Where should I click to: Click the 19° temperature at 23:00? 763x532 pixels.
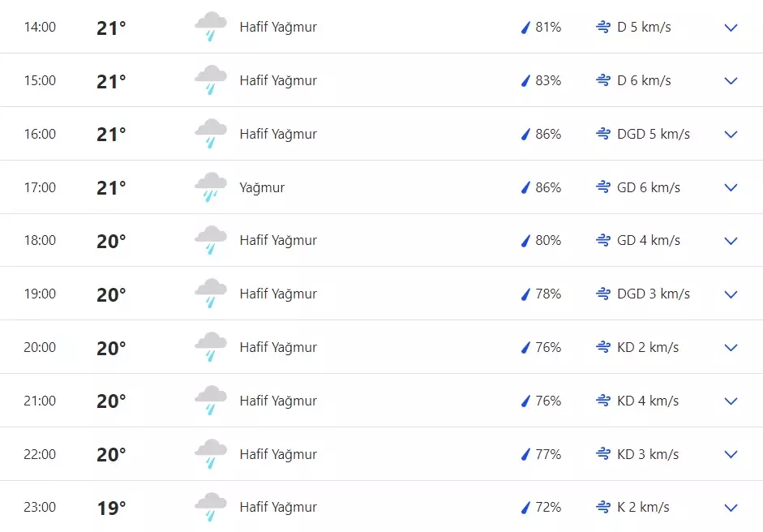[x=111, y=508]
